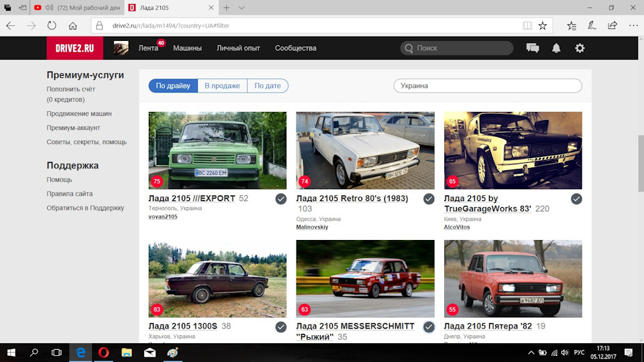Toggle checkmark for Лада 2105 1300S
This screenshot has height=362, width=644.
281,326
